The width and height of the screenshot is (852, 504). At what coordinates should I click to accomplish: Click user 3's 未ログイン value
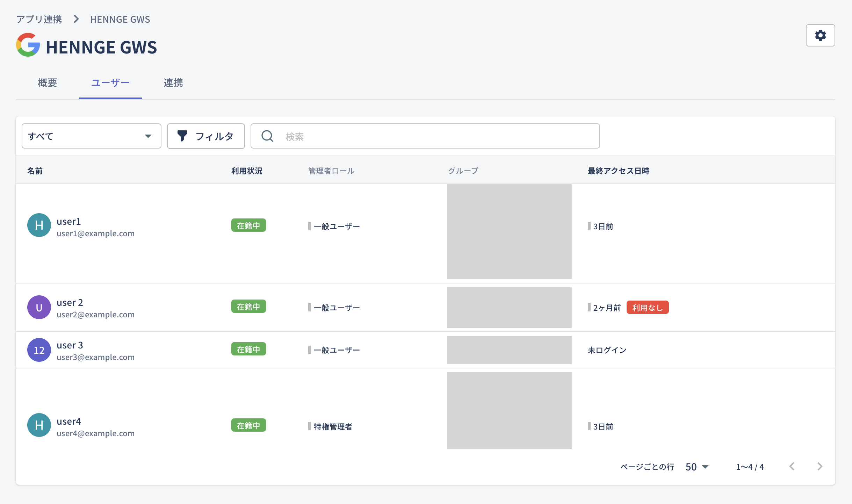click(607, 350)
